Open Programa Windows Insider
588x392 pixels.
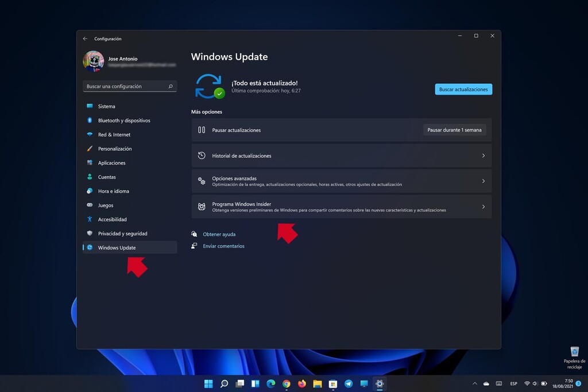[342, 207]
